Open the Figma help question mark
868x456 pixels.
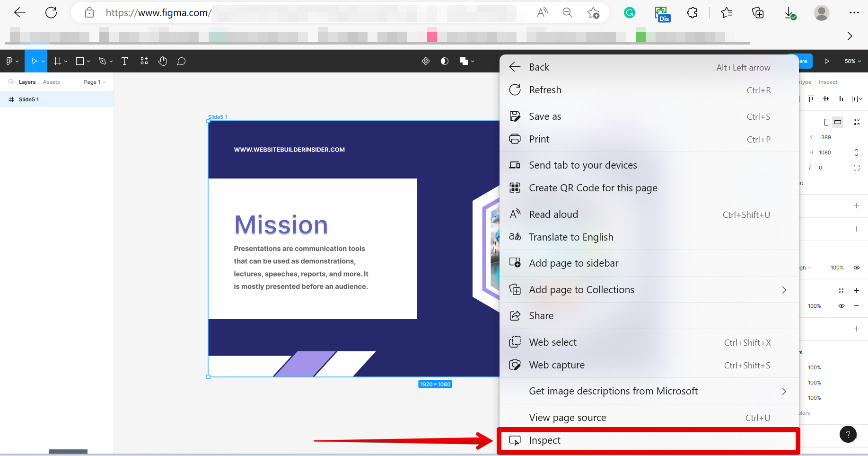848,434
